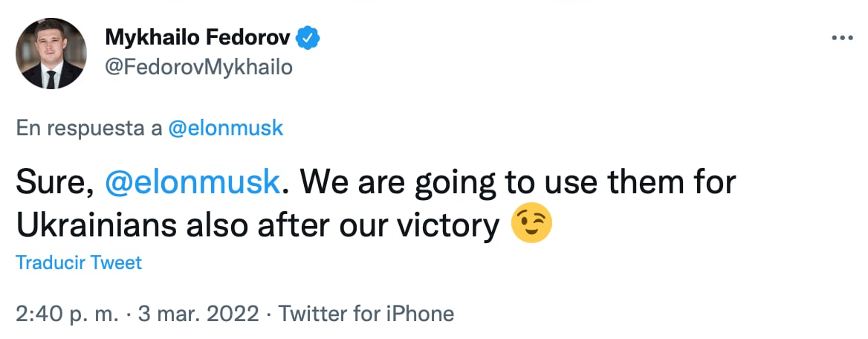
Task: Click the word 'Traducir' below the tweet
Action: pyautogui.click(x=51, y=262)
